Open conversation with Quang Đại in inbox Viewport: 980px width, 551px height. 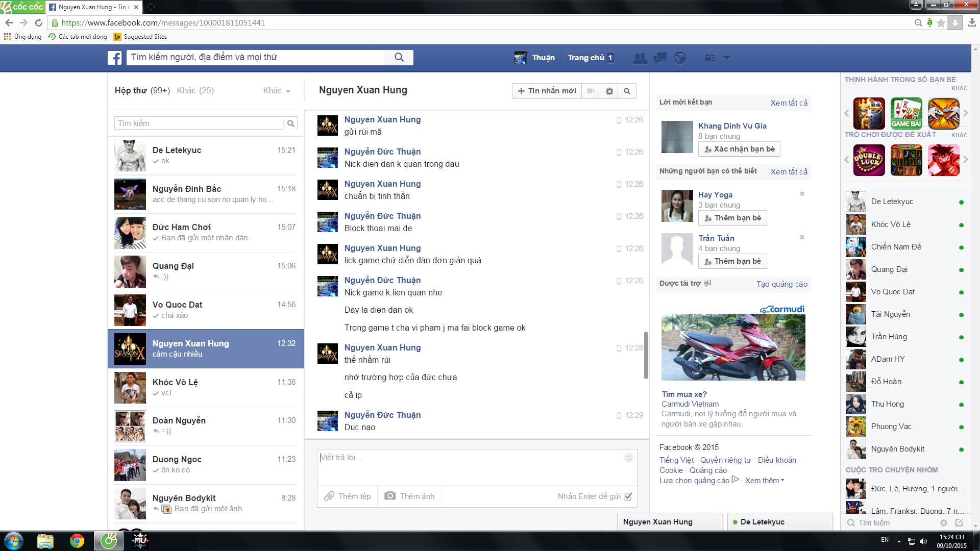coord(205,271)
